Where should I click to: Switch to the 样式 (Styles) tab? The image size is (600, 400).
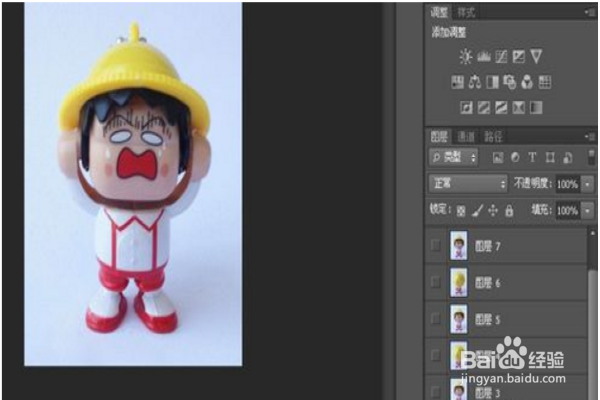coord(466,13)
